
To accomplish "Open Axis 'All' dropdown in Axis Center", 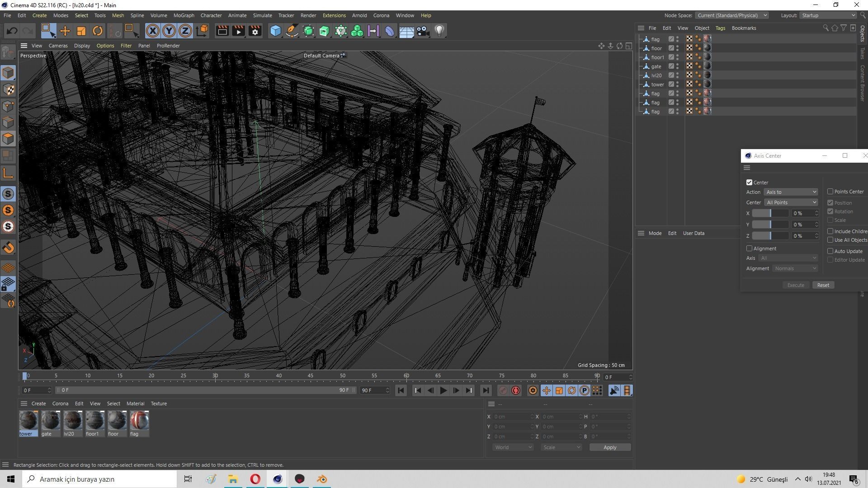I will (x=788, y=258).
